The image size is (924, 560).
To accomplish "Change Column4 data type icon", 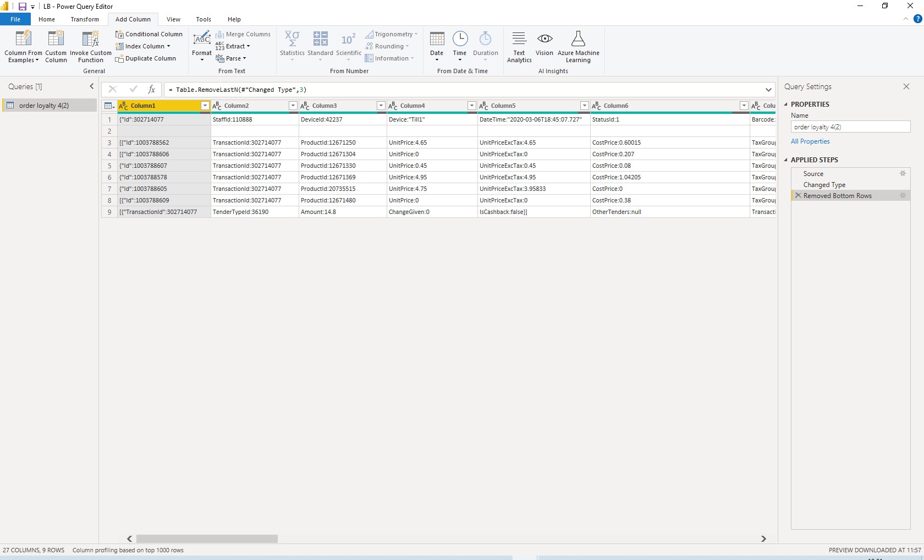I will [x=393, y=106].
